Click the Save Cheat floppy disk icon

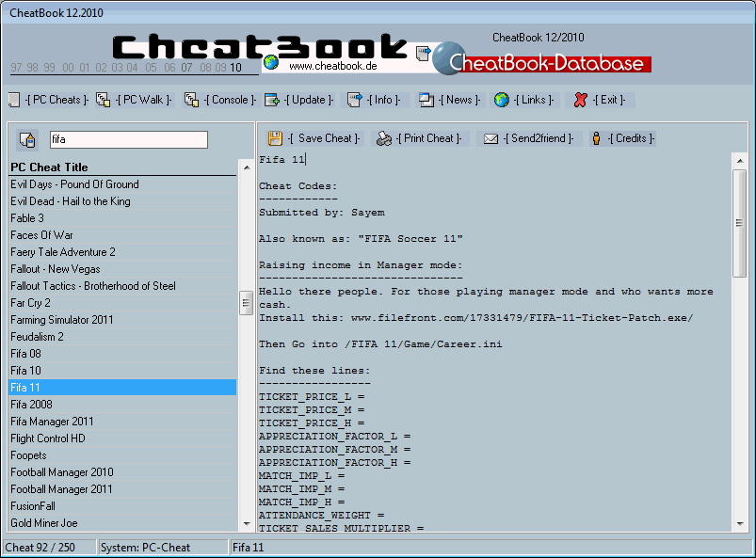275,138
